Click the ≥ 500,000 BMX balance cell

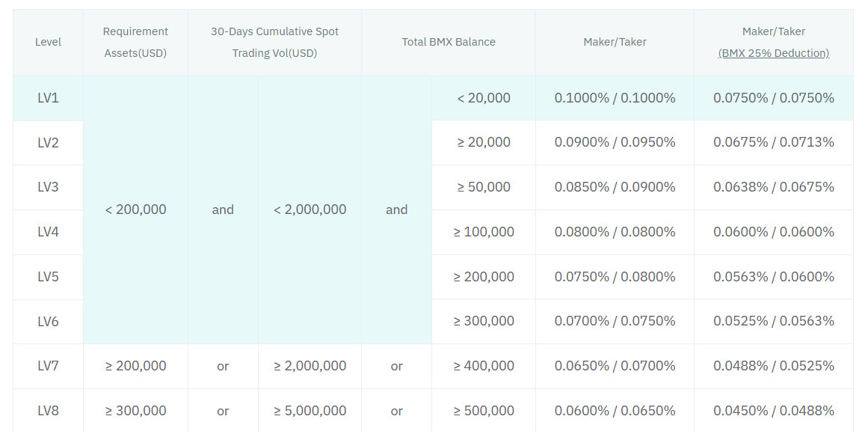[x=483, y=411]
